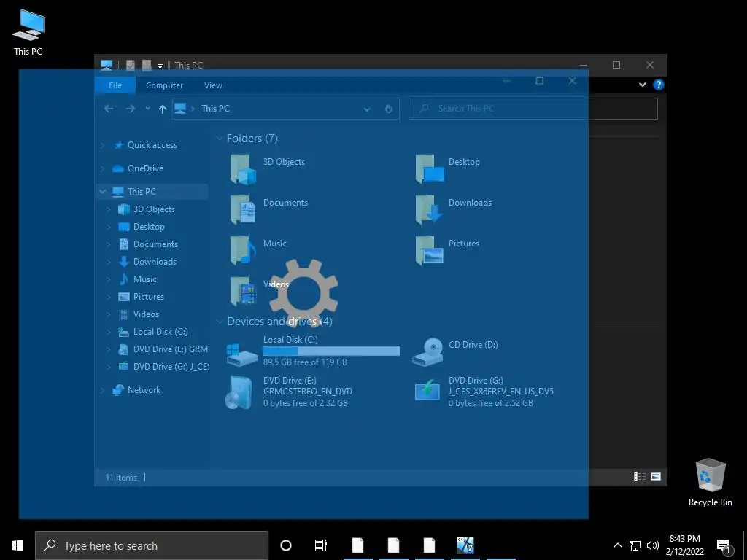Click the volume speaker tray icon
Viewport: 747px width, 560px height.
coord(653,545)
